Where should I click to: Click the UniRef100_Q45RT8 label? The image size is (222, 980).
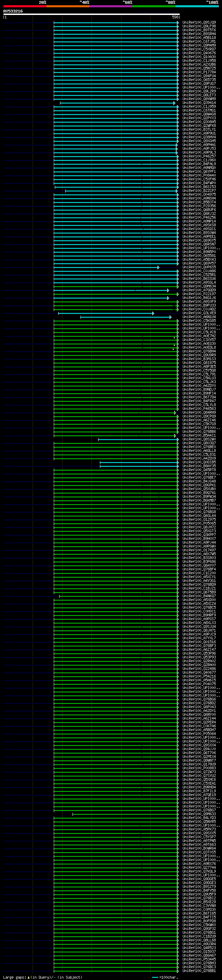(x=199, y=470)
